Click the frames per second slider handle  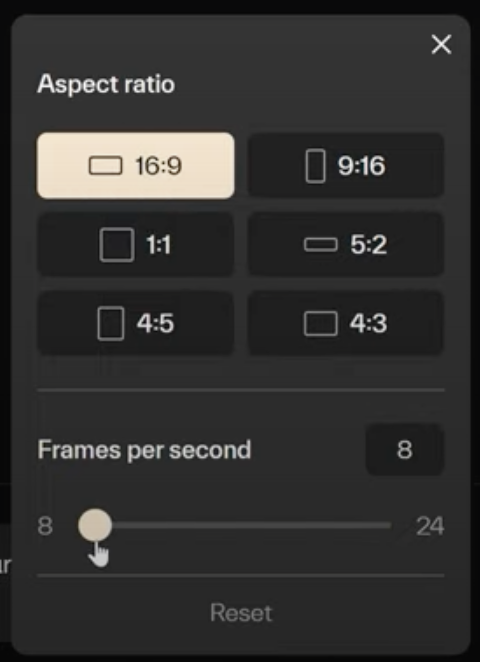pos(95,526)
